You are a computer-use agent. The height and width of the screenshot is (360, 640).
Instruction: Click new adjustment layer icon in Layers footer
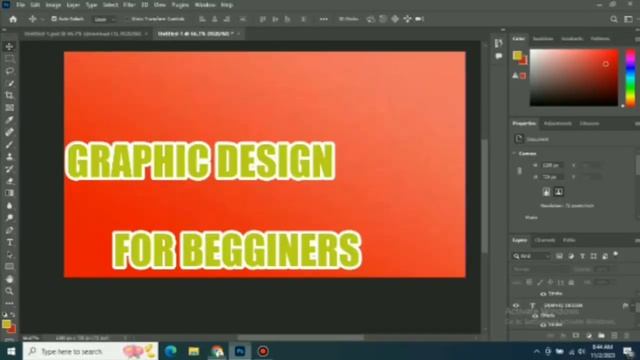[x=589, y=336]
